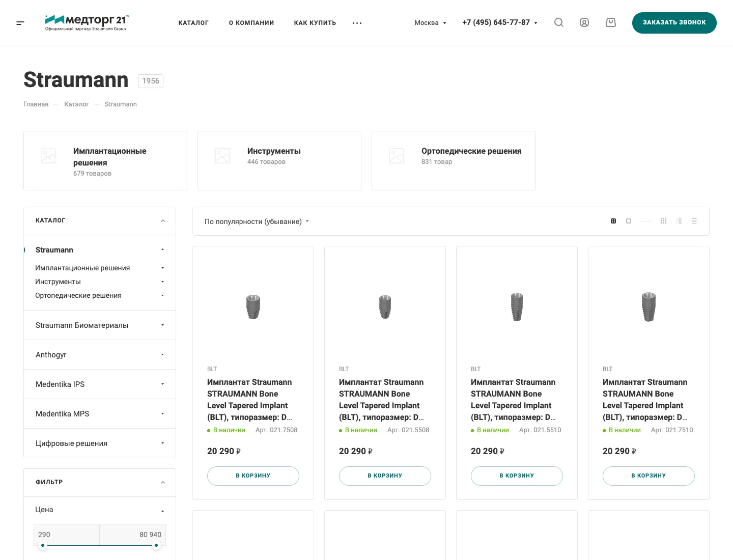Viewport: 733px width, 560px height.
Task: Switch to list view with bullets
Action: [679, 221]
